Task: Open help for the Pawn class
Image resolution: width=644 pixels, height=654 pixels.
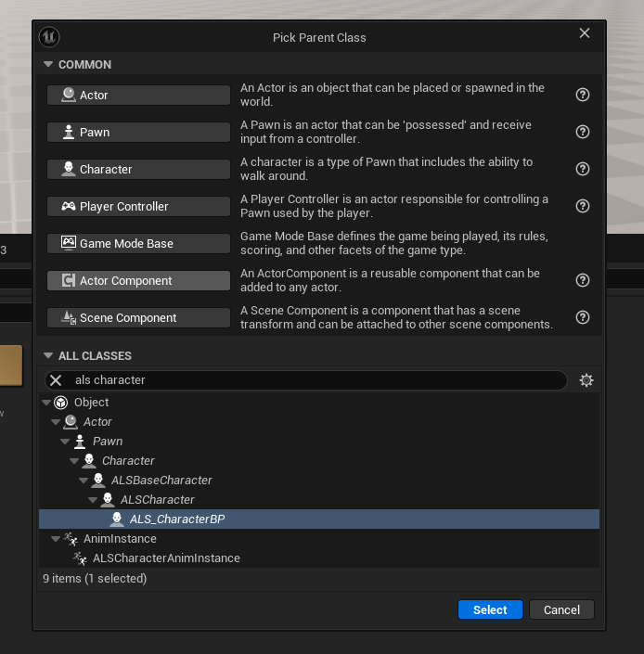Action: click(x=582, y=132)
